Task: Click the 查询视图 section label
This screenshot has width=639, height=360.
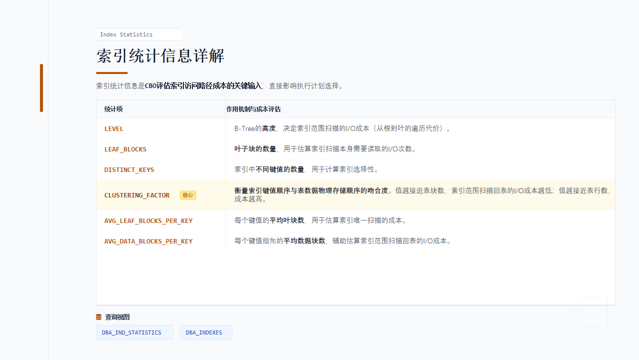Action: point(117,317)
